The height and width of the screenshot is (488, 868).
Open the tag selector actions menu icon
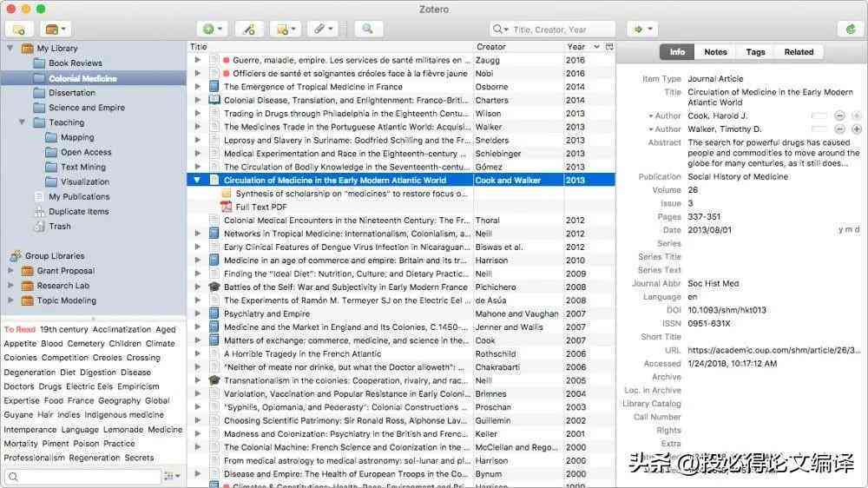[173, 476]
